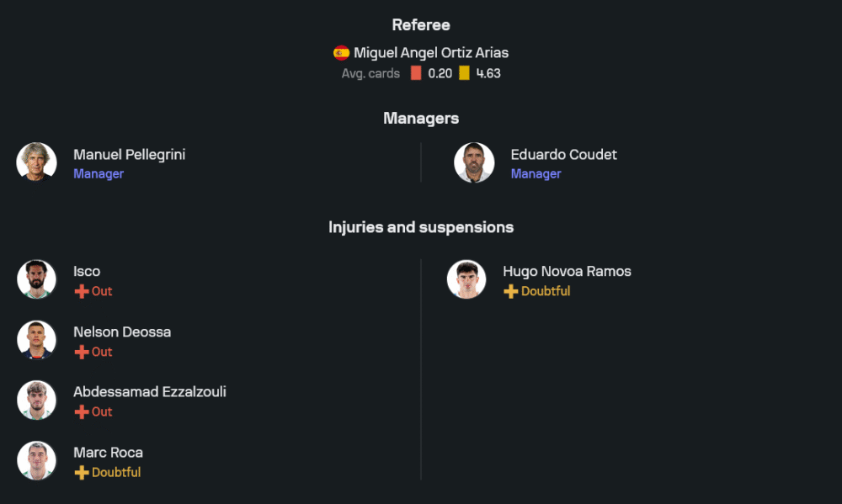842x504 pixels.
Task: Open referee Miguel Angel Ortiz Arias profile
Action: [431, 53]
